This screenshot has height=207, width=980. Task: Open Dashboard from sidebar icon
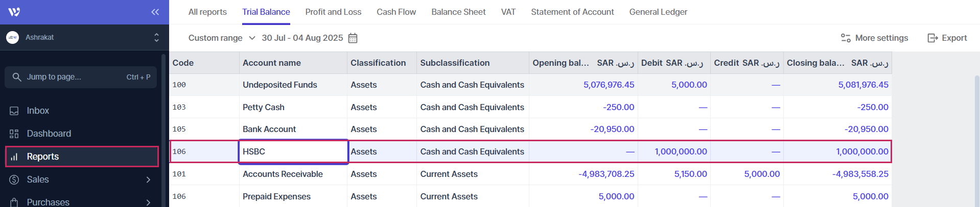click(x=14, y=134)
